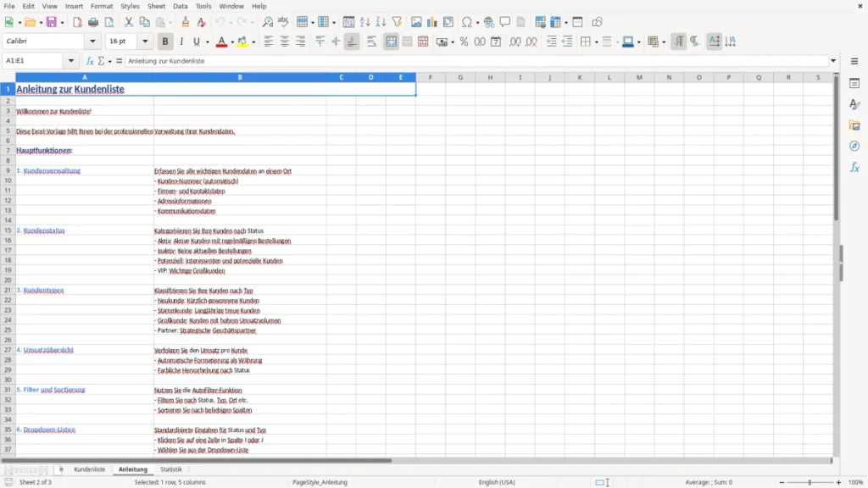Open Print Preview icon
The height and width of the screenshot is (488, 868).
point(109,22)
